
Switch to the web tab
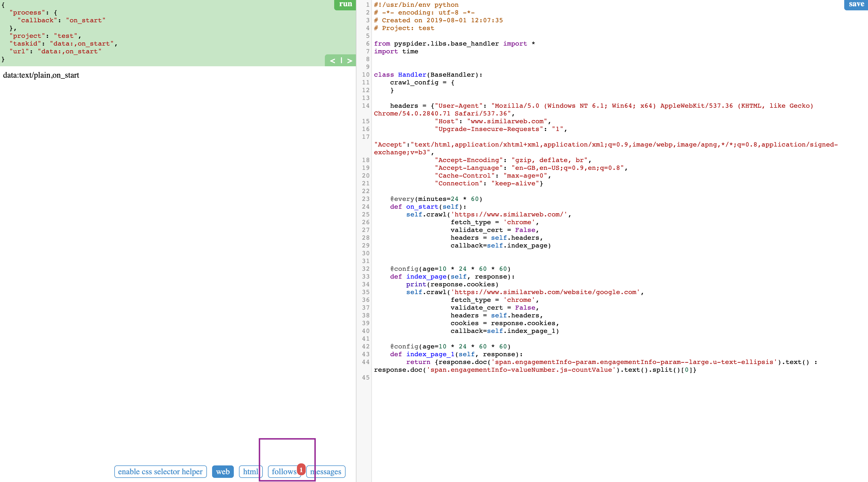223,472
